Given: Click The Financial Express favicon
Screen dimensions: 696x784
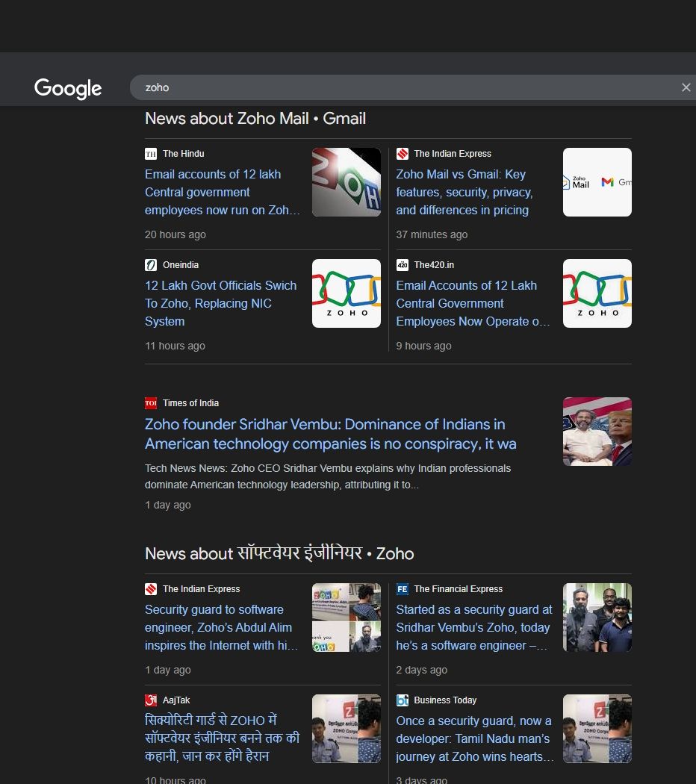Looking at the screenshot, I should (x=403, y=589).
